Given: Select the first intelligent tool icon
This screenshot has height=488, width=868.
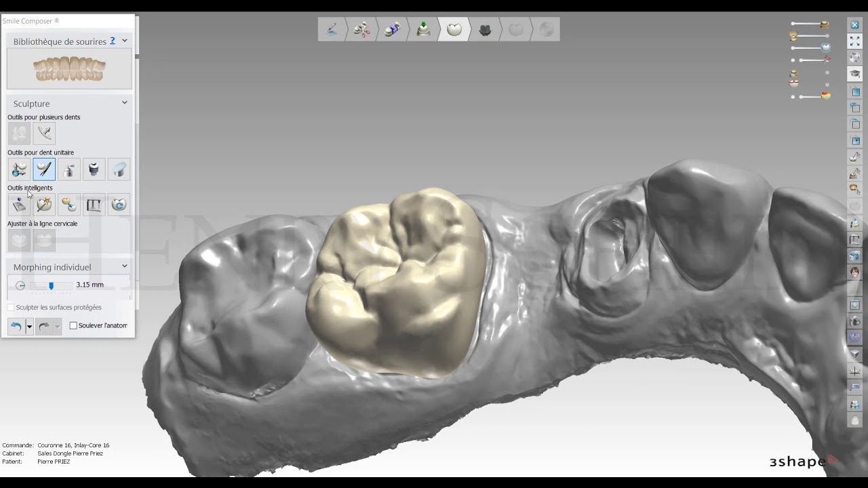Looking at the screenshot, I should [19, 205].
